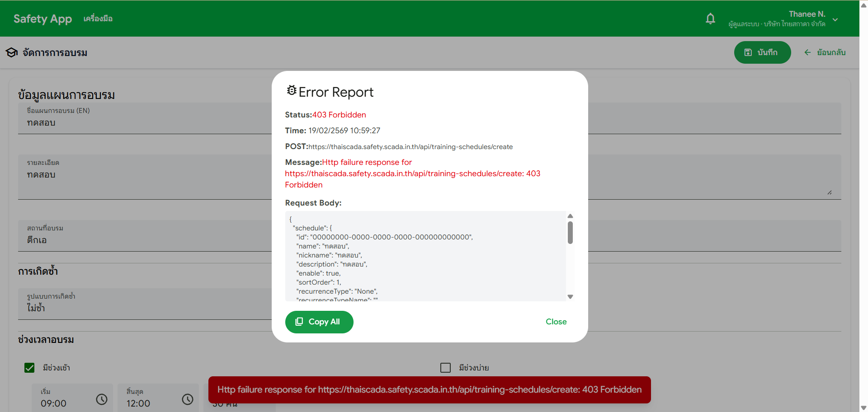The width and height of the screenshot is (868, 412).
Task: Enable the มีช่วงบ่าย checkbox
Action: point(445,368)
